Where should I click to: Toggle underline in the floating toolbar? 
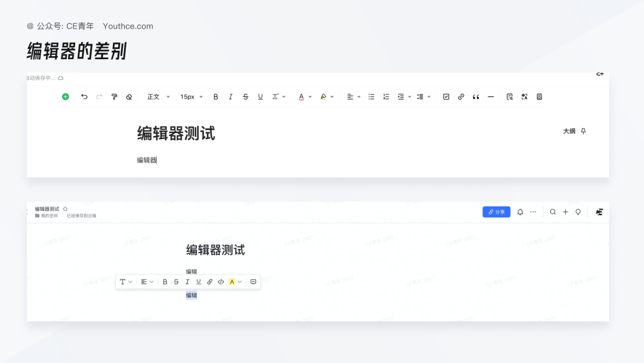[x=198, y=281]
